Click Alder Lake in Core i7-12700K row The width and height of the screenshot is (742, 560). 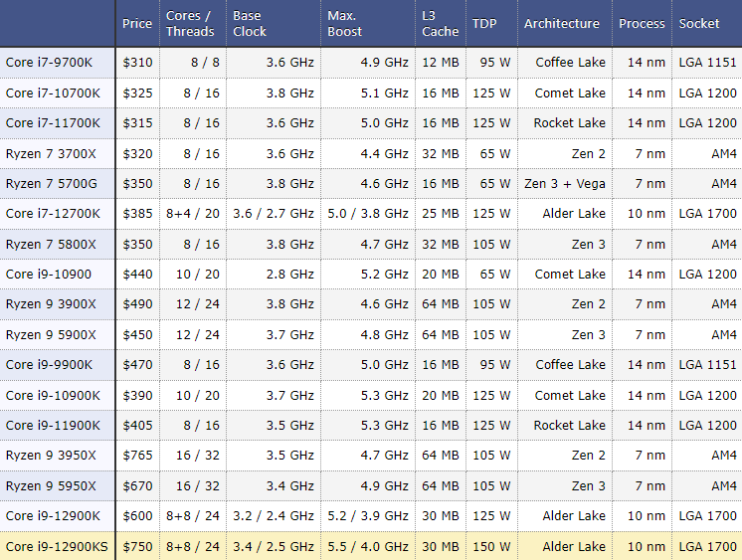coord(574,214)
